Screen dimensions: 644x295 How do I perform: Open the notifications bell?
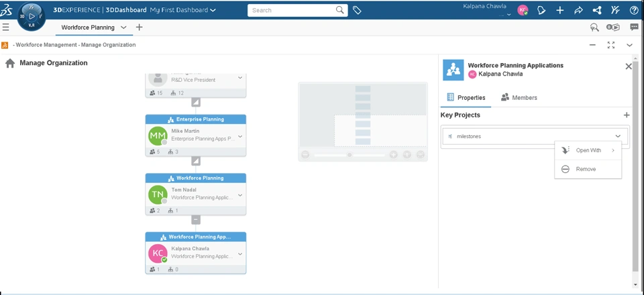tap(541, 10)
